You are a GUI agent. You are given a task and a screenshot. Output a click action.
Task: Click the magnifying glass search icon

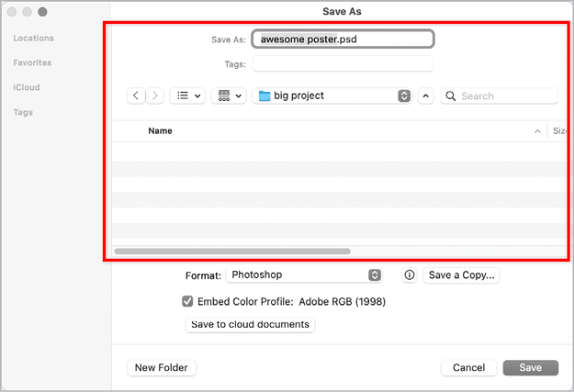pyautogui.click(x=451, y=95)
